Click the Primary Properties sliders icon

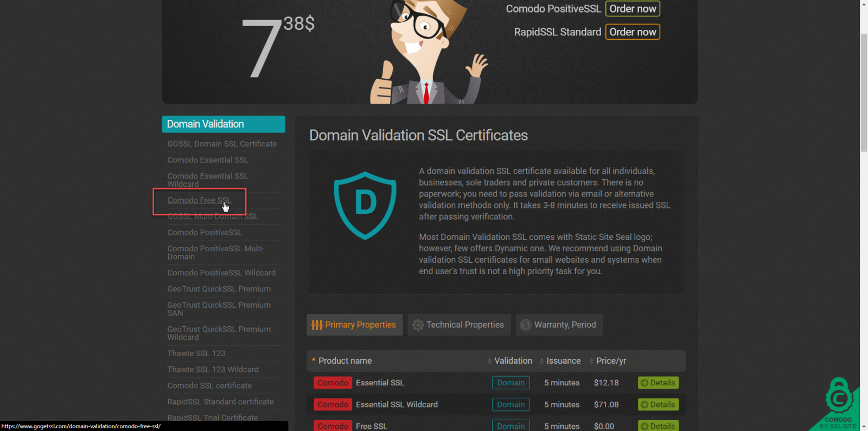(317, 325)
